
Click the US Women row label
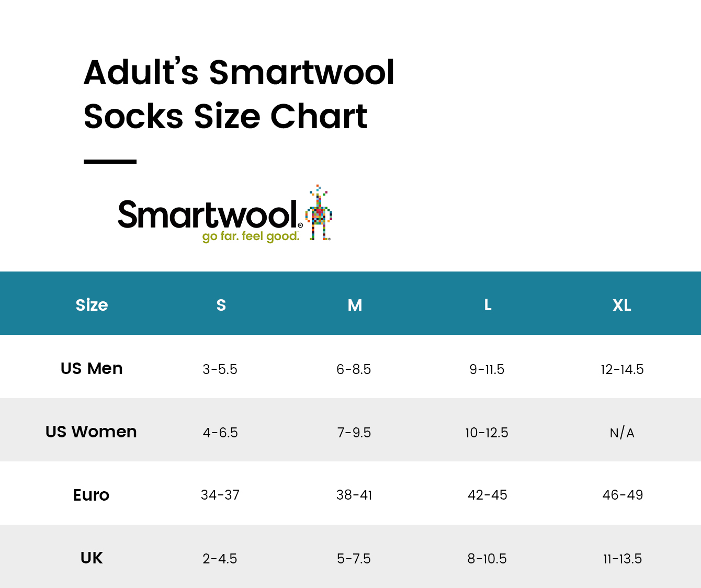pos(91,432)
